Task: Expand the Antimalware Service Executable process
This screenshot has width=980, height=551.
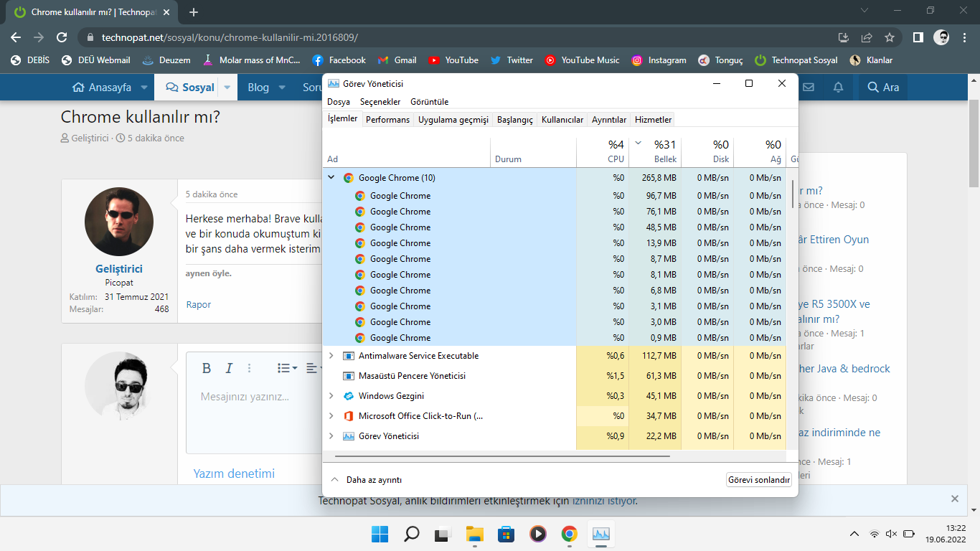Action: tap(331, 356)
